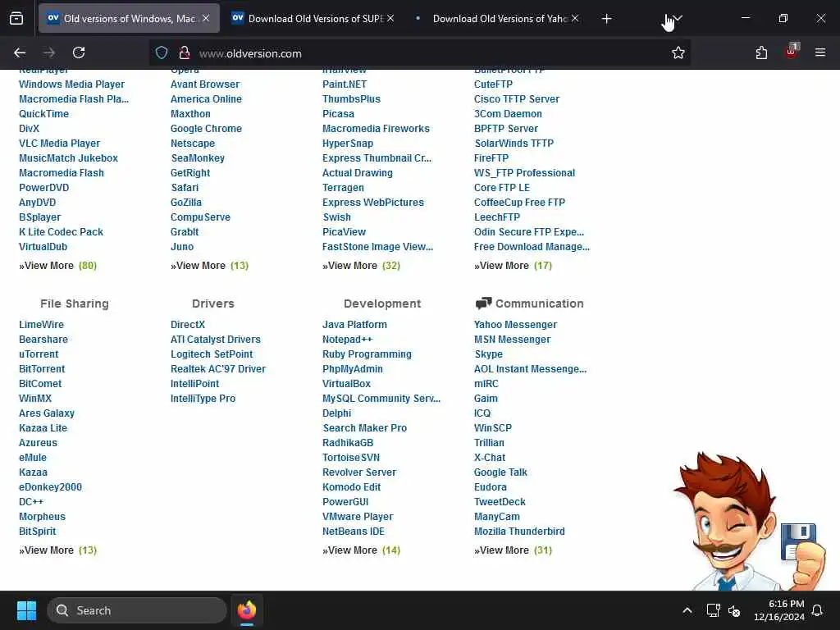840x630 pixels.
Task: Click the cartoon mascot with floppy disk
Action: pos(750,523)
